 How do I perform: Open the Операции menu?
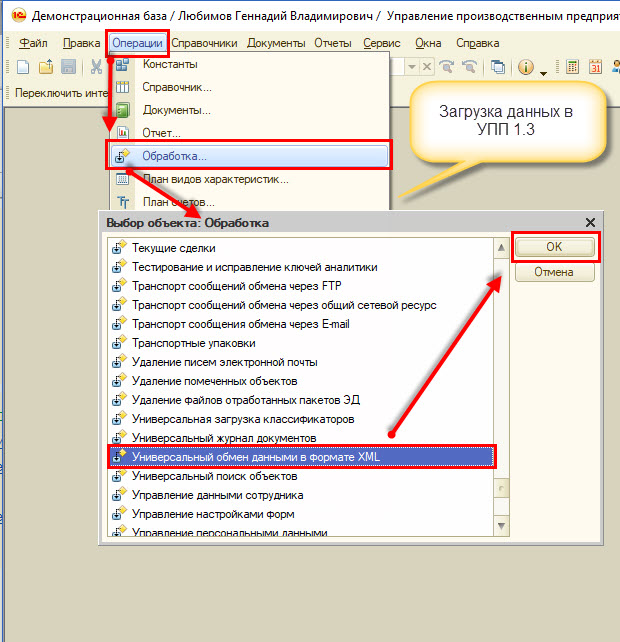(138, 43)
